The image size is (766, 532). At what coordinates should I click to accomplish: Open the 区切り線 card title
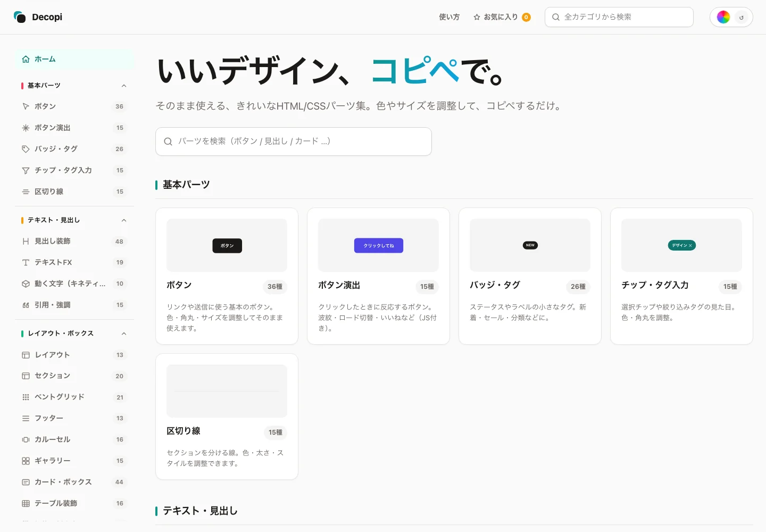coord(184,431)
